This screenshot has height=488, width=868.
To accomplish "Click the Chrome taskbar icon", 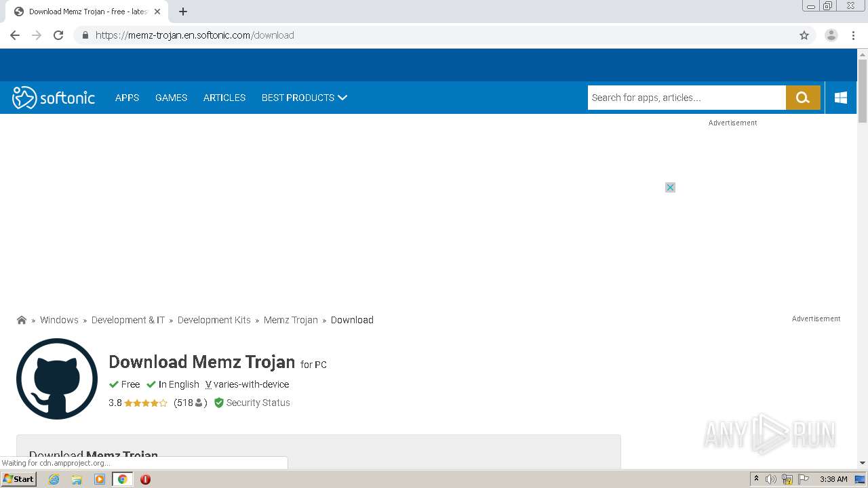I will tap(123, 479).
